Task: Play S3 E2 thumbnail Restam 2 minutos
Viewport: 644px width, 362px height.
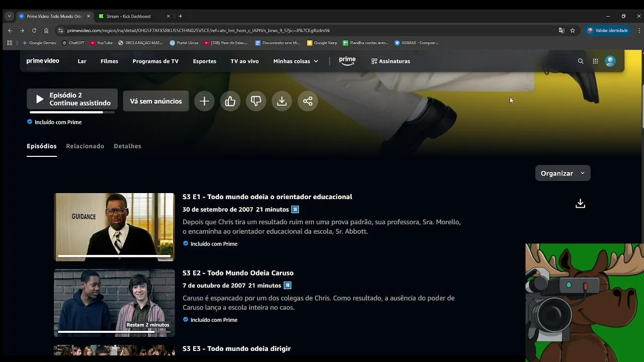Action: tap(114, 303)
